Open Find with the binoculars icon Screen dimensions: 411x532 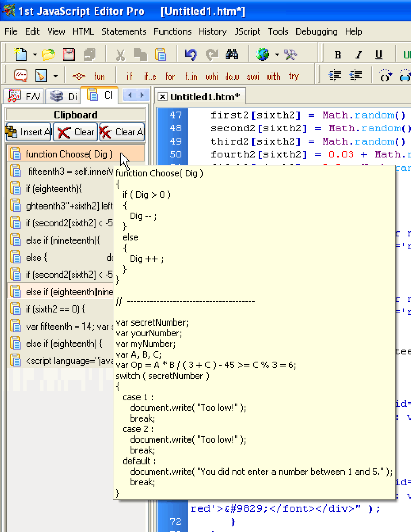point(232,54)
